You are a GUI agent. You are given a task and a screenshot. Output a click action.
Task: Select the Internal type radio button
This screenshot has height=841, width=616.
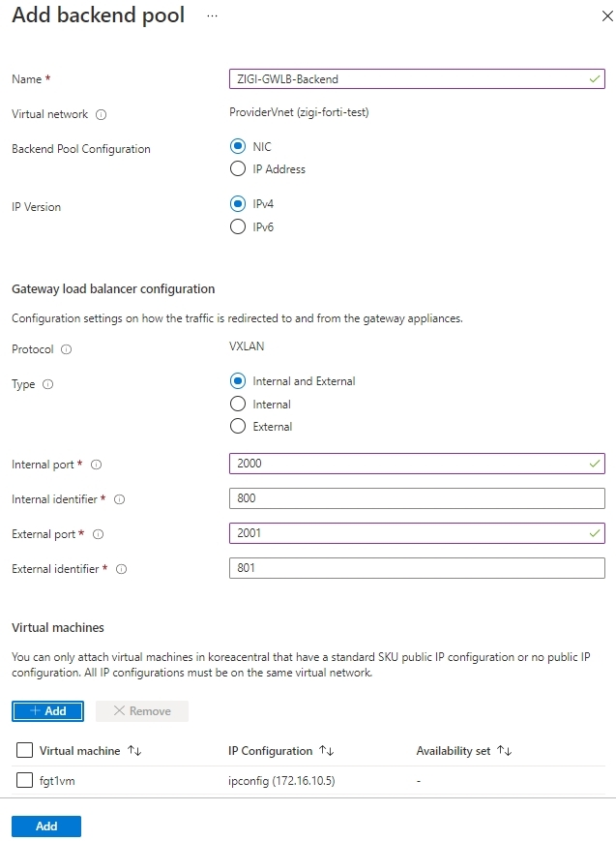point(238,404)
